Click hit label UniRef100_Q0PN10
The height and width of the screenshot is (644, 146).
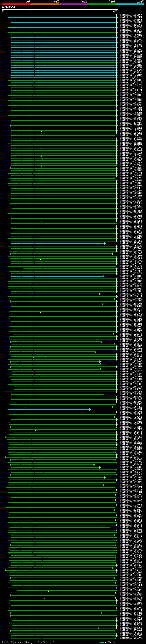131,37
